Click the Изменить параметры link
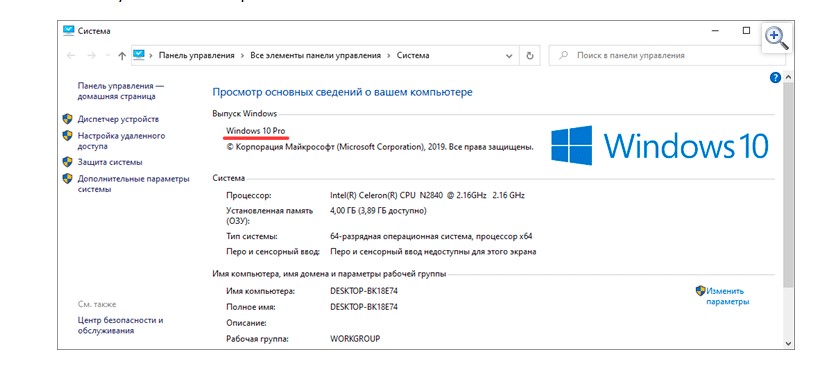 pos(727,296)
